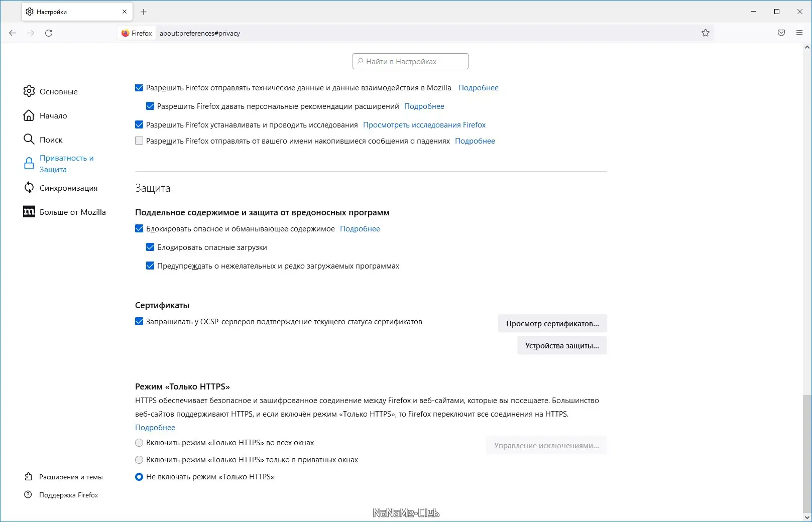
Task: Click Просмотр сертификатов button
Action: [x=552, y=323]
